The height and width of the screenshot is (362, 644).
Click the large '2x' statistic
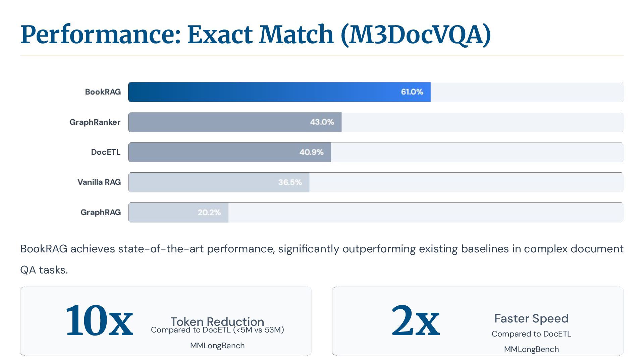click(415, 321)
